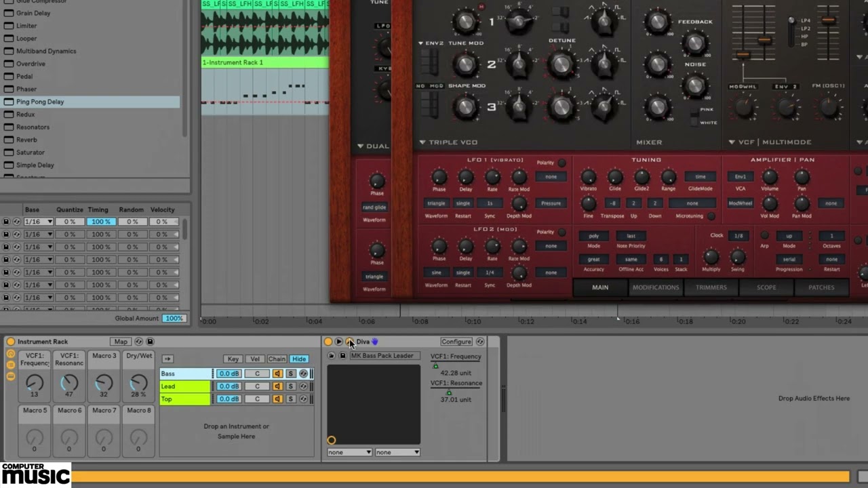868x488 pixels.
Task: Toggle LFO 2 Polarity button in Diva
Action: (562, 232)
